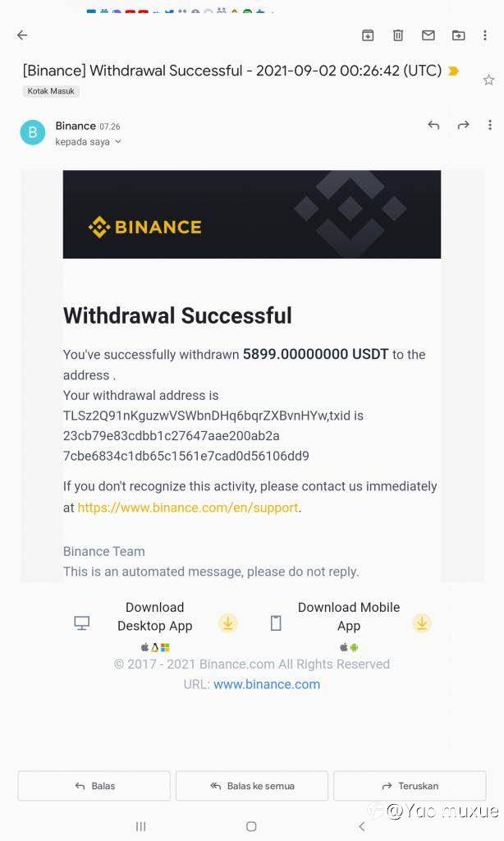504x841 pixels.
Task: Visit www.binance.com link
Action: (267, 684)
